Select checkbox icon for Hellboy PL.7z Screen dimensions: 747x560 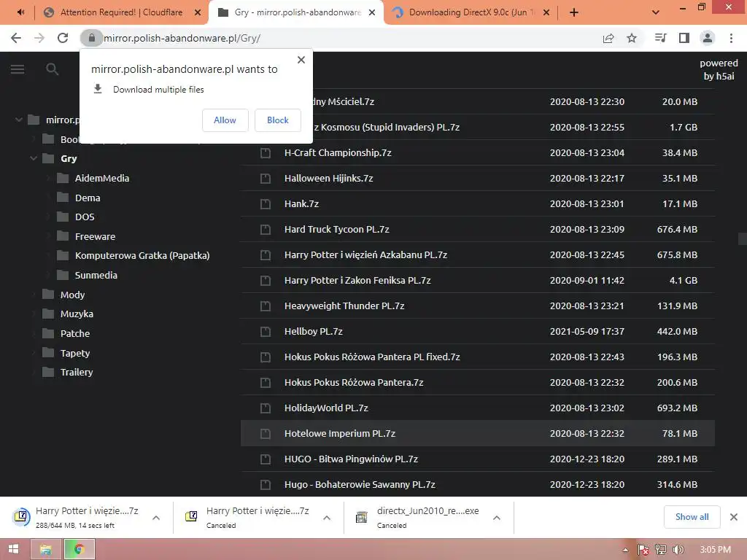coord(266,332)
